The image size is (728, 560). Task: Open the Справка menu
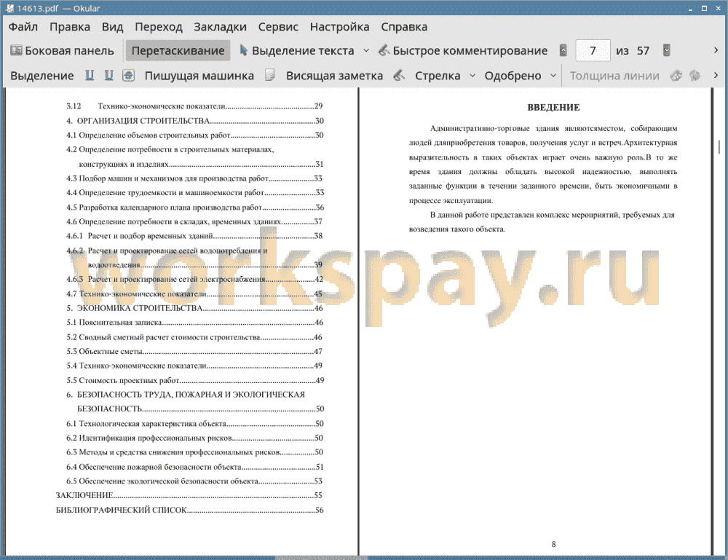pos(404,27)
